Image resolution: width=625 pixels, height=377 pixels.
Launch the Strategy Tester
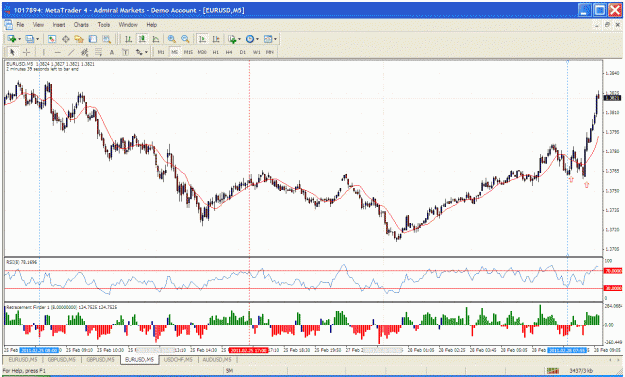(106, 39)
